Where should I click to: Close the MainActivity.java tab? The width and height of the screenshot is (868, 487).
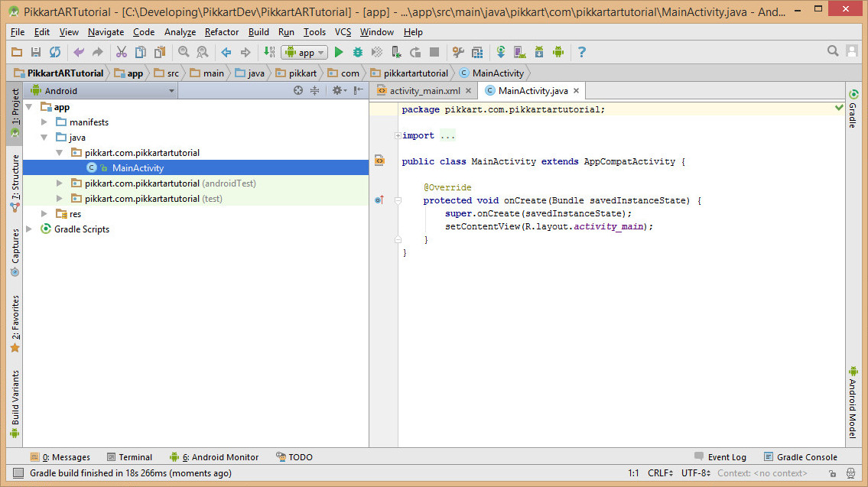click(x=577, y=91)
